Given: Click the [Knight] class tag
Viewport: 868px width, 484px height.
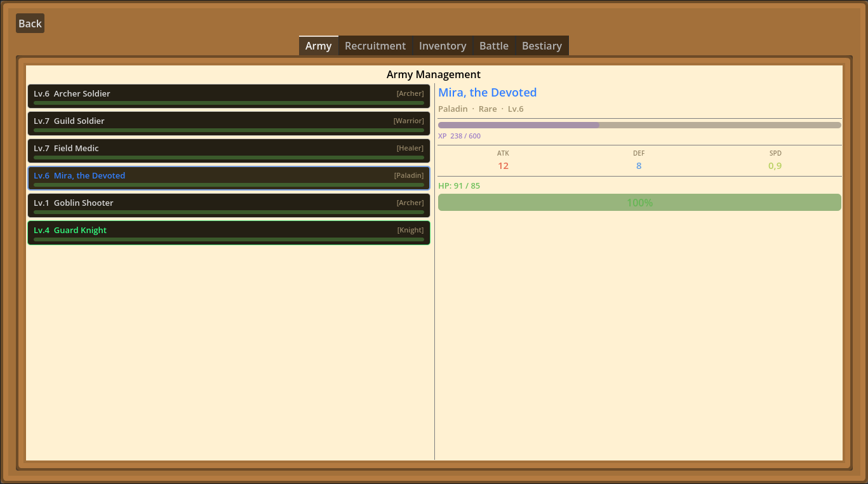Looking at the screenshot, I should [411, 230].
